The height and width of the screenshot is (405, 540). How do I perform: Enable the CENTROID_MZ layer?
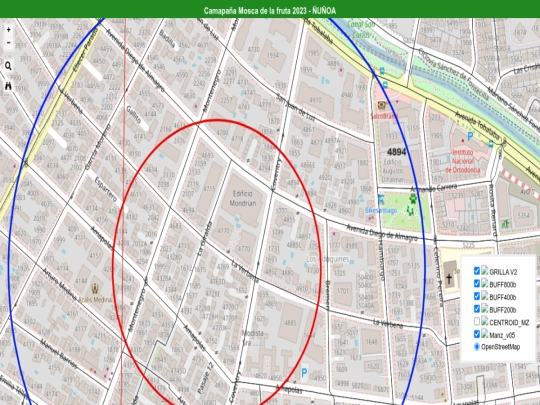click(477, 321)
